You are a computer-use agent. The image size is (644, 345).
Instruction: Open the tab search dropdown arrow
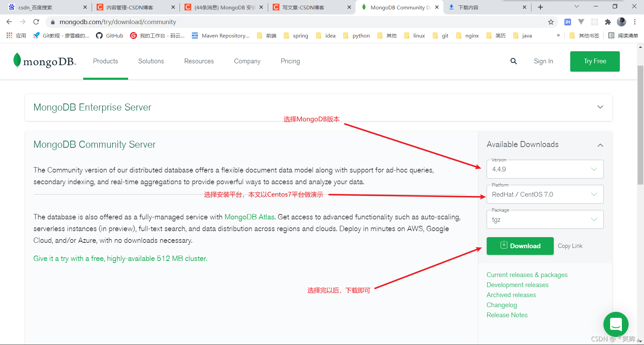click(577, 6)
